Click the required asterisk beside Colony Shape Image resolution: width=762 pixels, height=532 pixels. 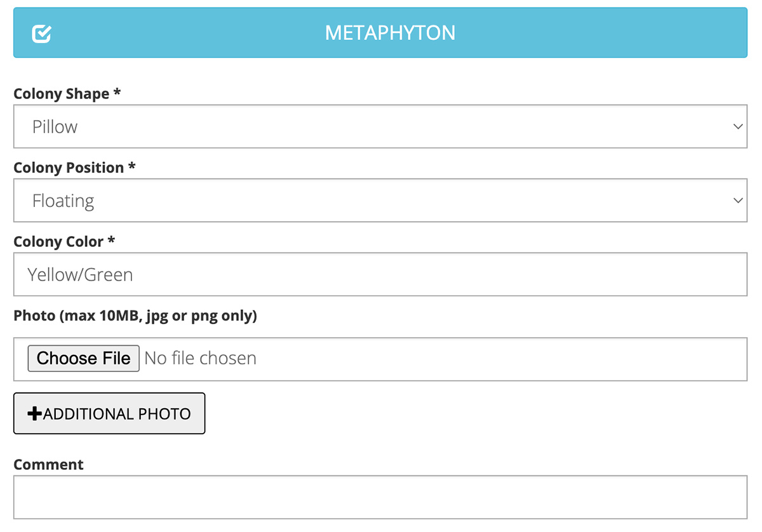coord(117,93)
